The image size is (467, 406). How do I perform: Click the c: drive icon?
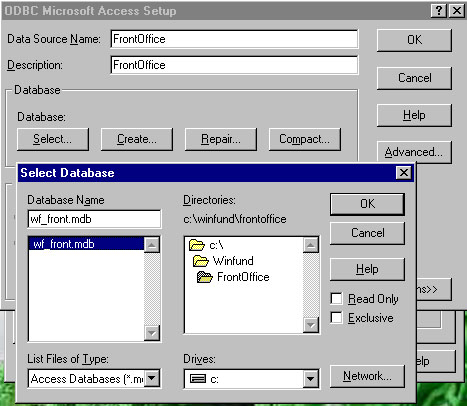(198, 379)
